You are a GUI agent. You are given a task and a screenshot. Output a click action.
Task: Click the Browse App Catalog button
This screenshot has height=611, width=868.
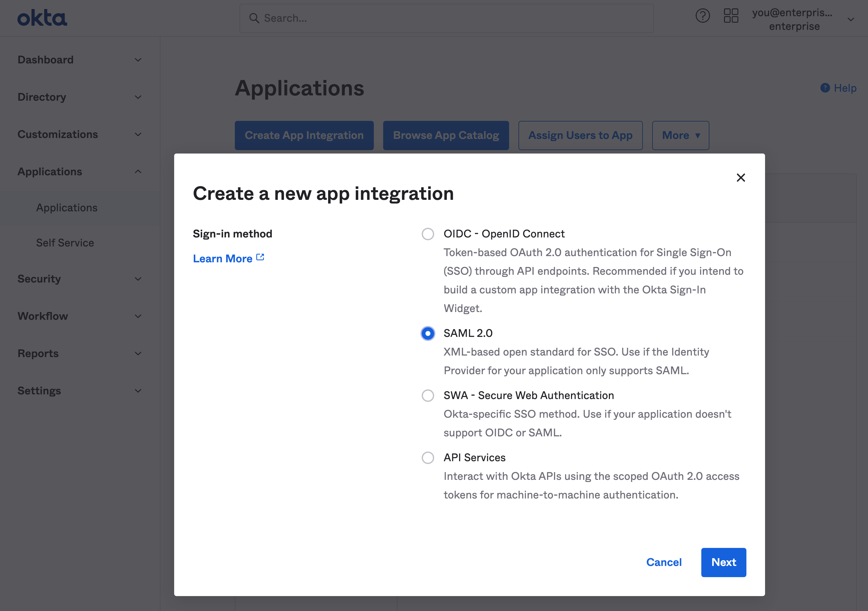point(446,135)
